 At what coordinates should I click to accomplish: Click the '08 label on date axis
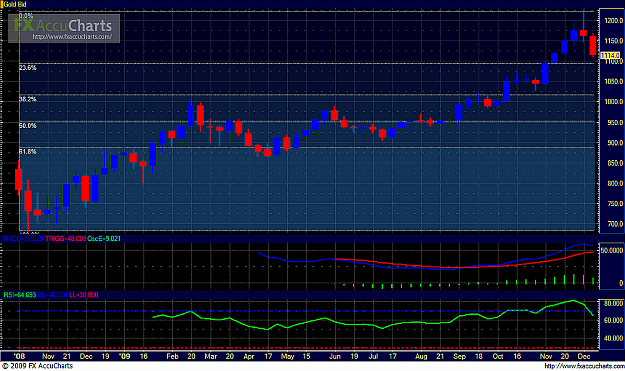coord(19,356)
